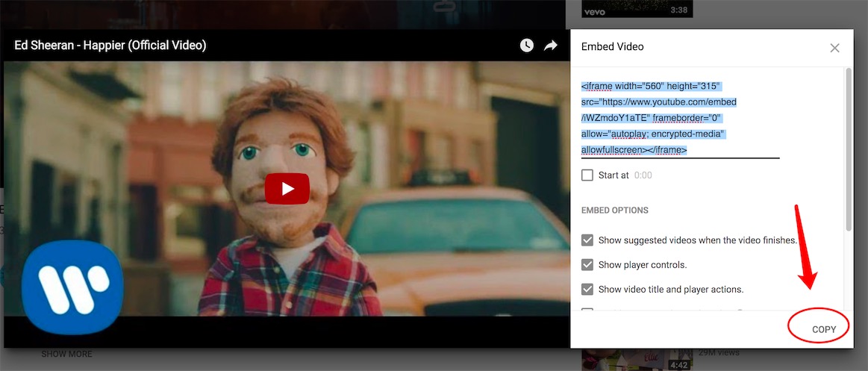
Task: Click the Watch Later clock icon
Action: [527, 46]
